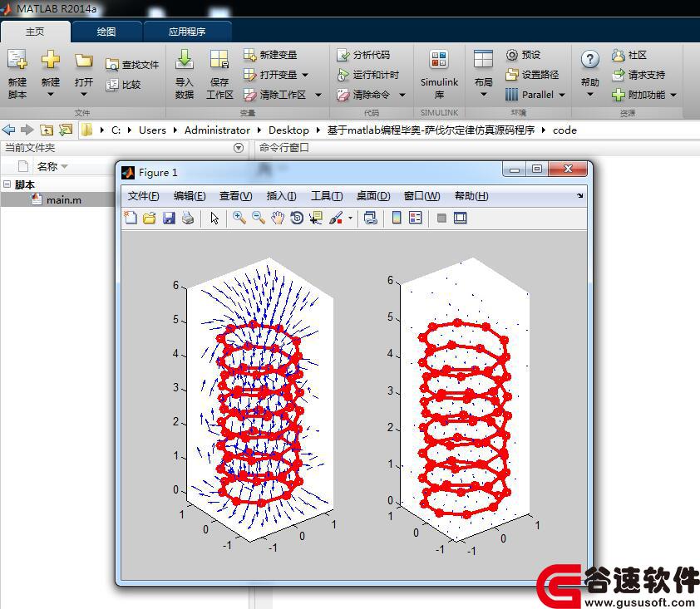Click Compare (比较) in ribbon
Screen dimensions: 700x609
[x=124, y=84]
